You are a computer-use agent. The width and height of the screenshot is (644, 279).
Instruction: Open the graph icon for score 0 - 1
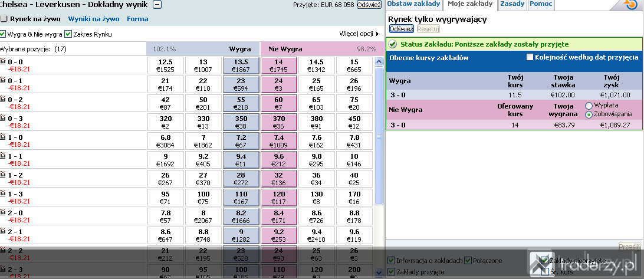point(3,80)
